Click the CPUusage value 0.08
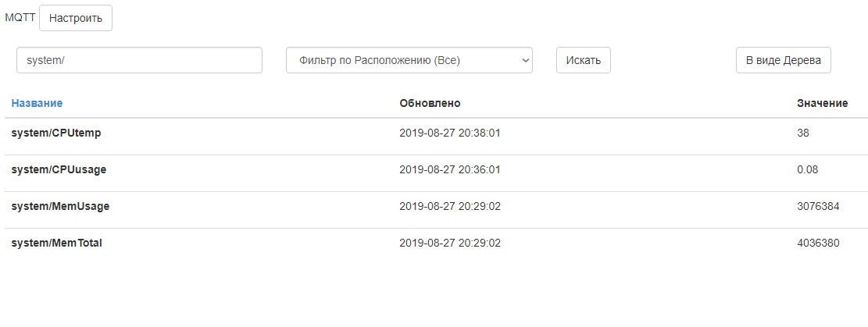 click(x=807, y=169)
